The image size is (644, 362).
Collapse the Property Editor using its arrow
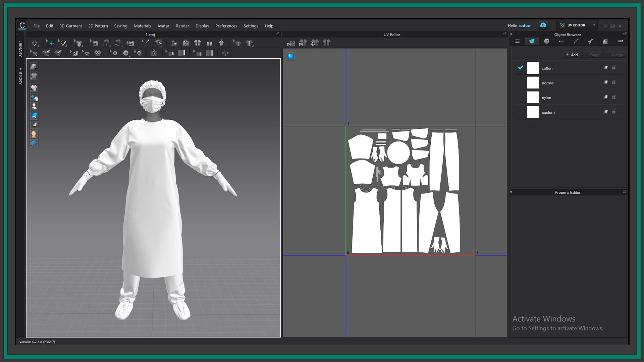(511, 192)
